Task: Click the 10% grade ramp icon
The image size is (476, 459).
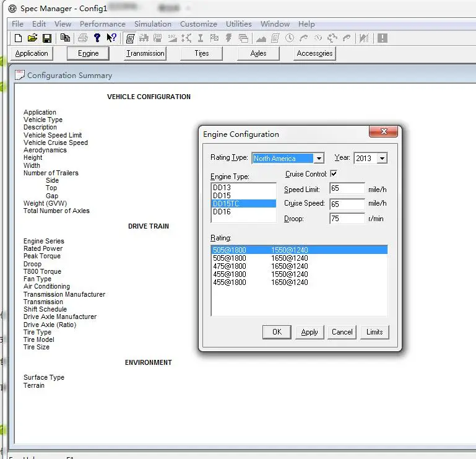Action: 173,38
